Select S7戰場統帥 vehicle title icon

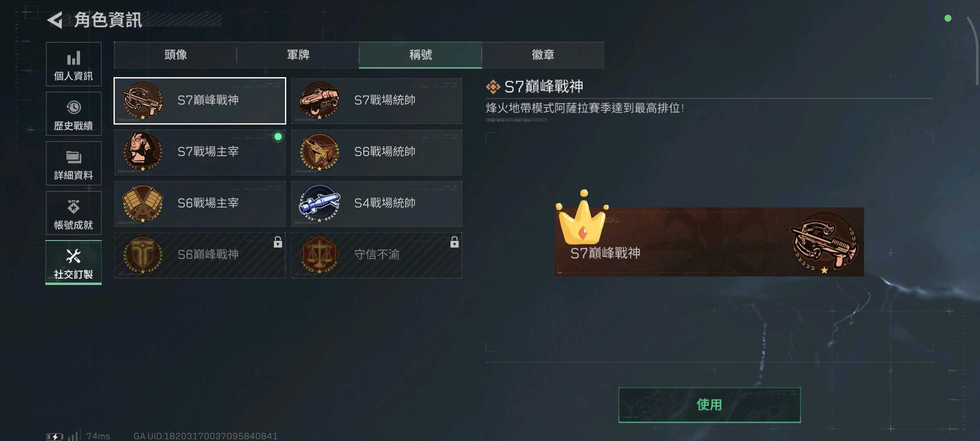tap(319, 101)
